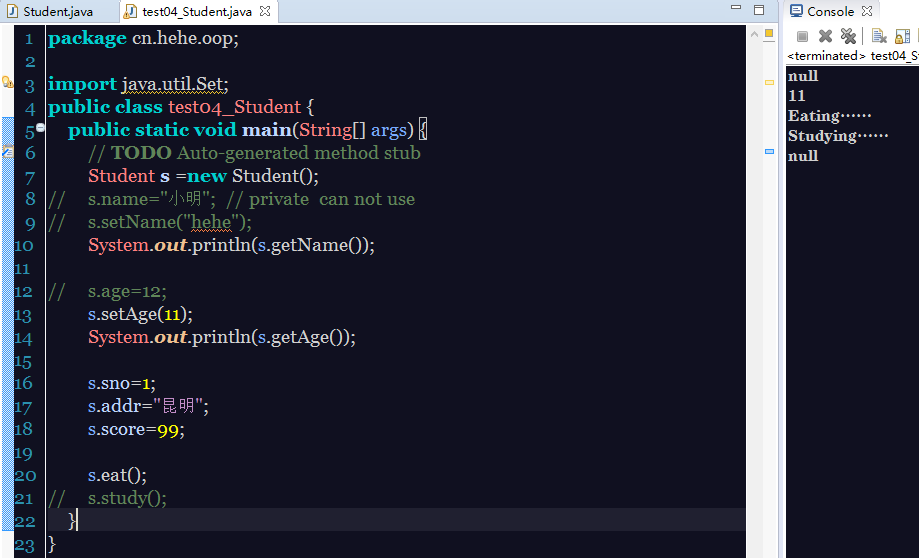
Task: Click the Remove Launch single X icon
Action: [825, 36]
